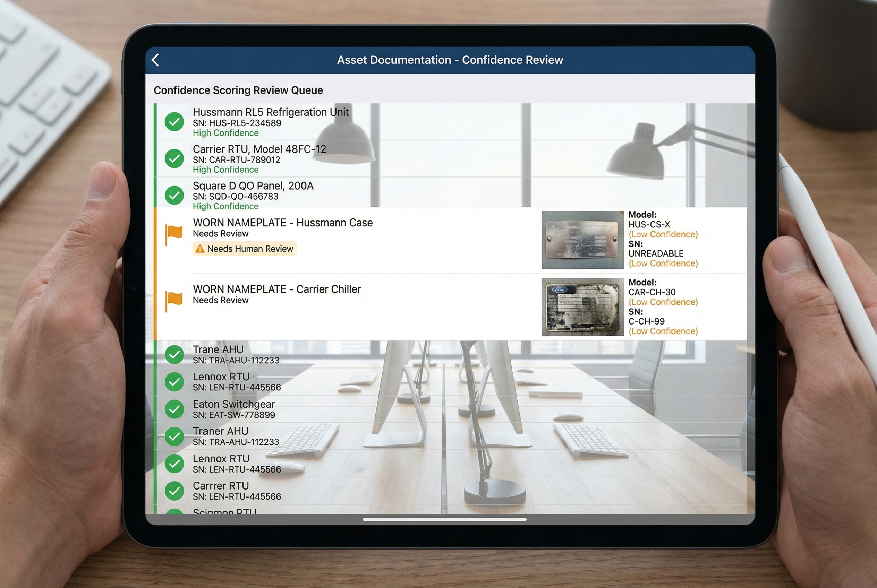Screen dimensions: 877x588
Task: Select Carrrer RTU title
Action: click(221, 486)
